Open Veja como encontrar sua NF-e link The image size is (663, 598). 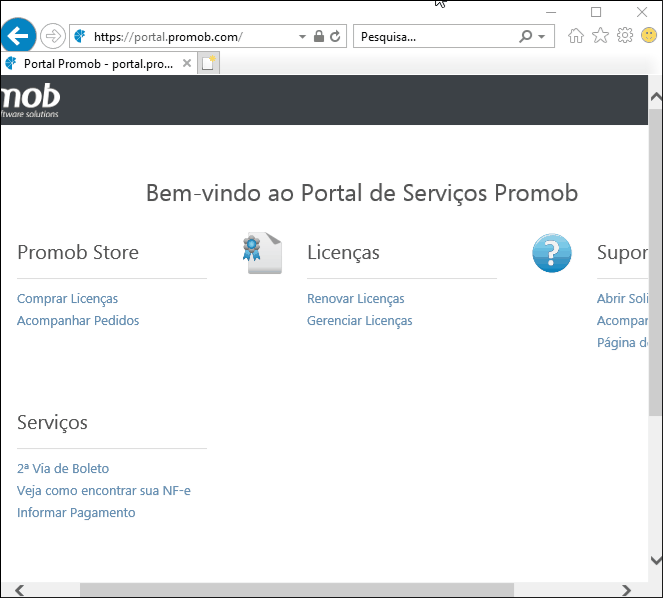pos(104,491)
